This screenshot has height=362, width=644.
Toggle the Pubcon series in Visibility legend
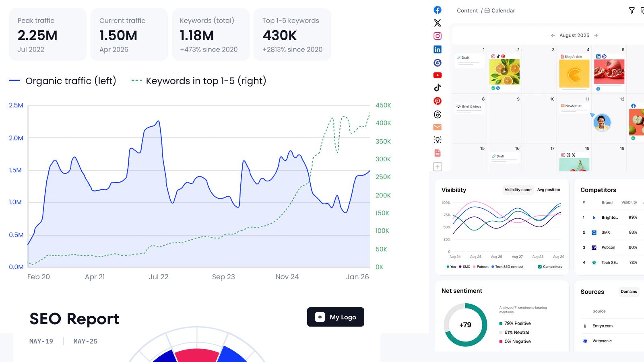click(481, 267)
